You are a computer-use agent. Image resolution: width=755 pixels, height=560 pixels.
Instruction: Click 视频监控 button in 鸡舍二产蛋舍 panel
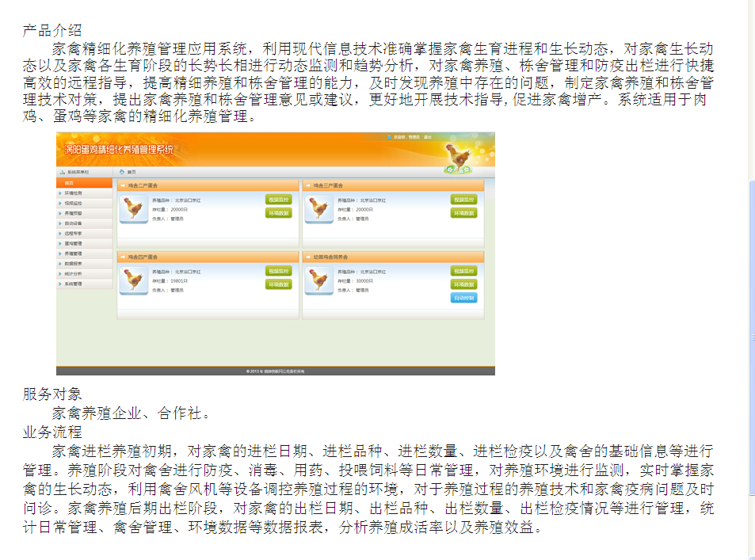278,200
